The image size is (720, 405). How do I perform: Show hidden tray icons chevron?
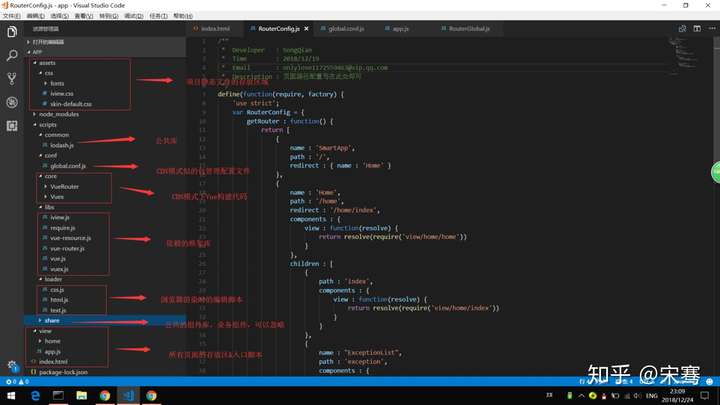click(581, 395)
